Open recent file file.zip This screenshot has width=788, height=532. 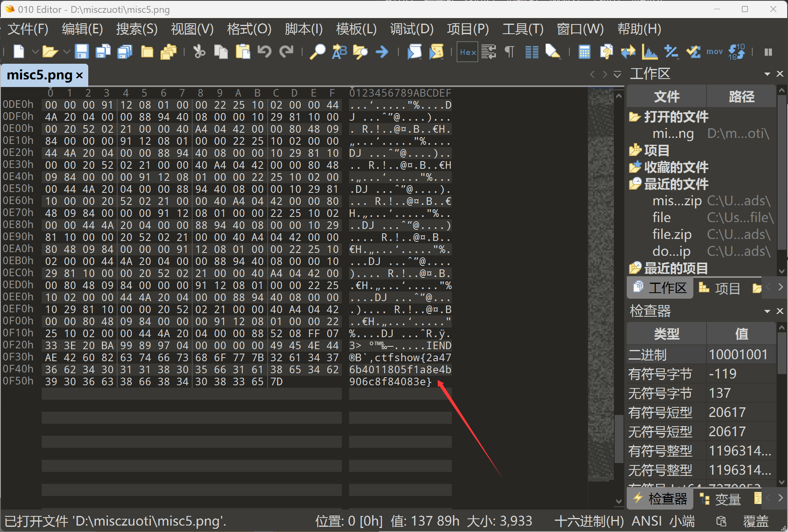pyautogui.click(x=672, y=234)
